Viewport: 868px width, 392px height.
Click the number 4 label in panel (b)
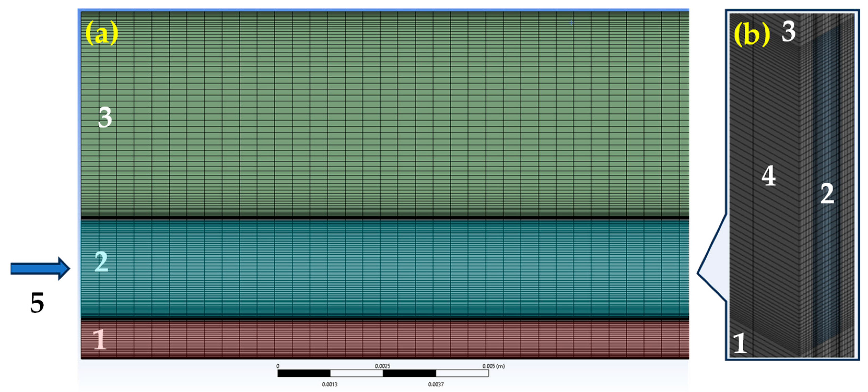(x=769, y=176)
